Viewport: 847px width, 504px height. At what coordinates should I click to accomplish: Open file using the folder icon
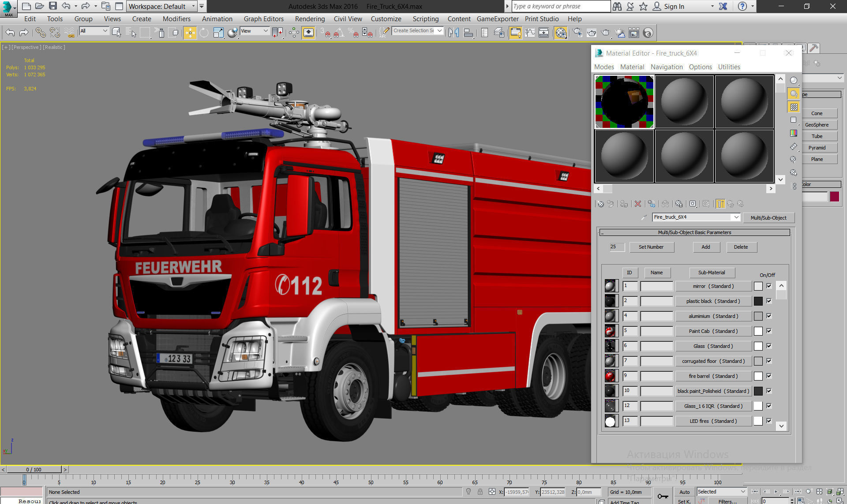(40, 6)
